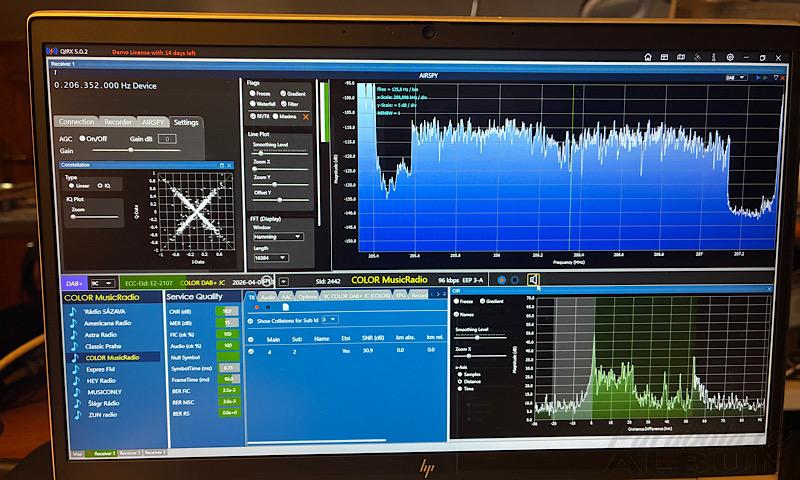This screenshot has width=800, height=480.
Task: Click the speaker mute icon
Action: coord(534,281)
